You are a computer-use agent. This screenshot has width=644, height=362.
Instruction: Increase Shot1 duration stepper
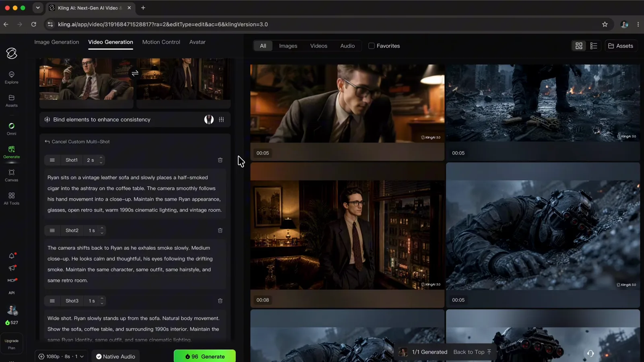(x=101, y=158)
